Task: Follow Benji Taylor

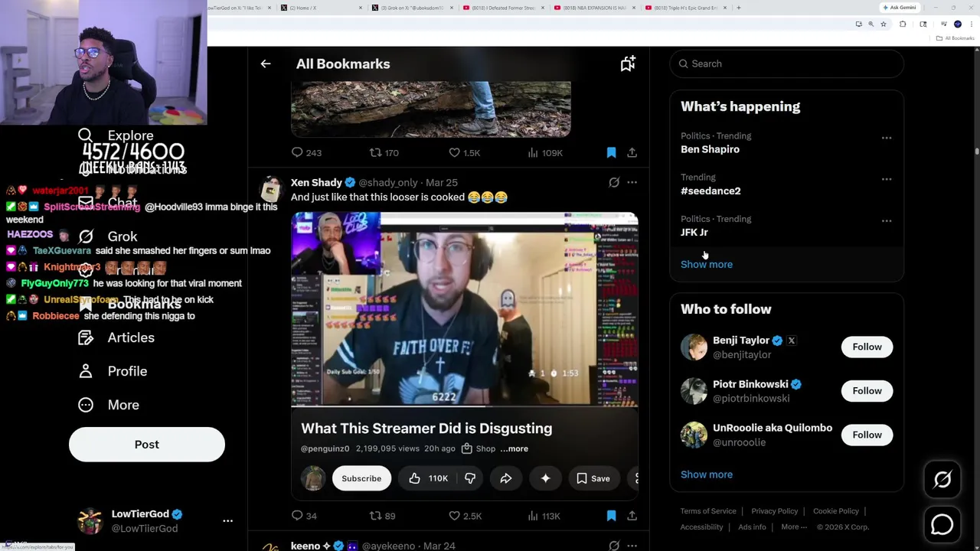Action: pos(867,347)
